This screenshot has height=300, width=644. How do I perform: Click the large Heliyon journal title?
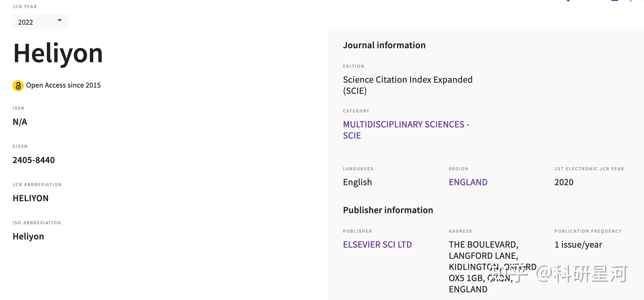pyautogui.click(x=58, y=53)
